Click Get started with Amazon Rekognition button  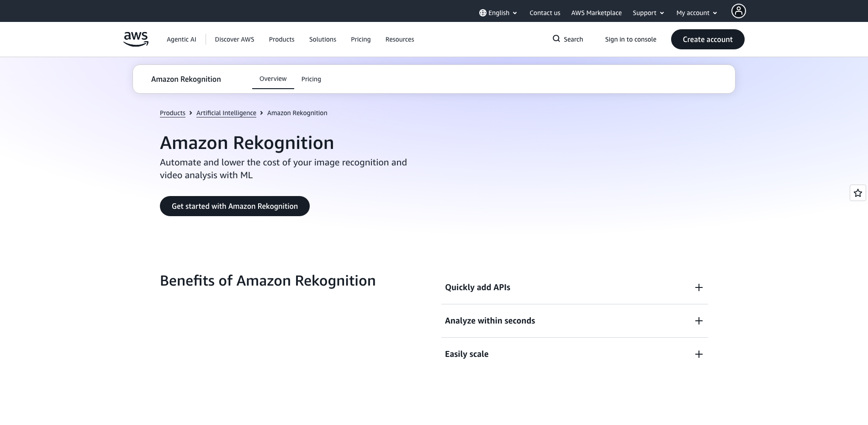point(235,206)
